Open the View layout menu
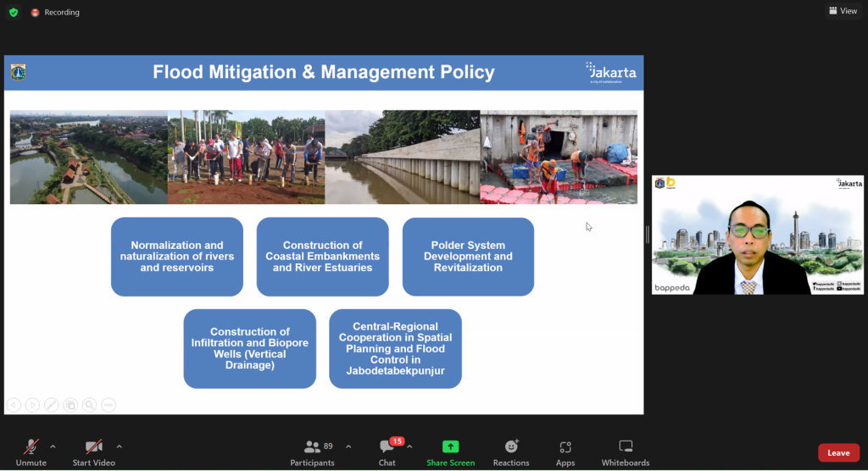Viewport: 868px width, 471px height. point(843,11)
